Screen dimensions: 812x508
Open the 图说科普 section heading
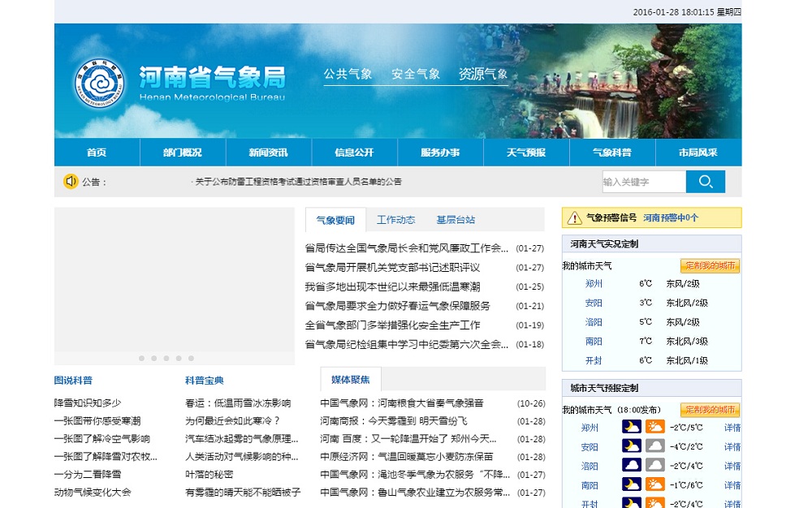pyautogui.click(x=74, y=381)
